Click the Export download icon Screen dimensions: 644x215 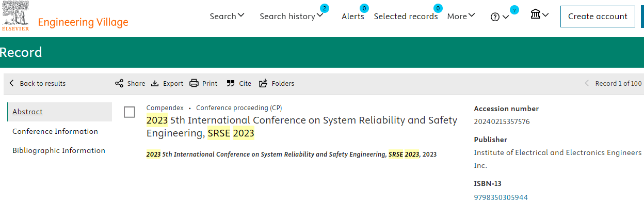(x=155, y=83)
